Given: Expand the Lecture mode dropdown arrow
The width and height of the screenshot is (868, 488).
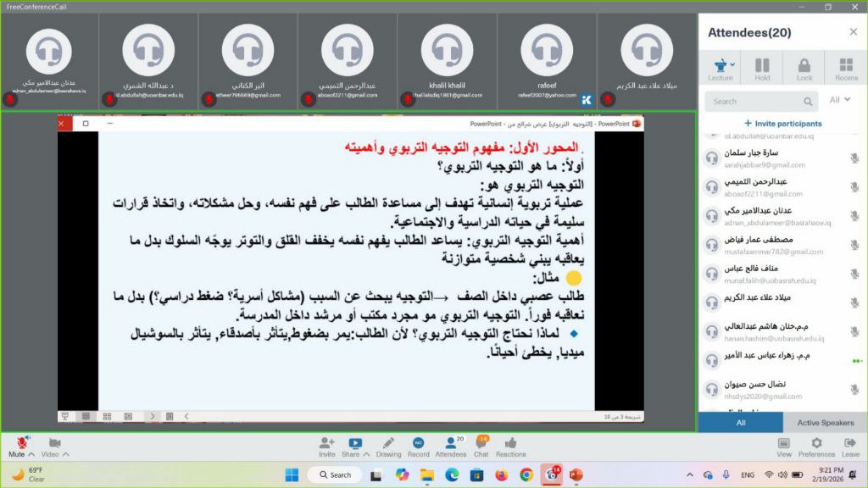Looking at the screenshot, I should [x=732, y=64].
